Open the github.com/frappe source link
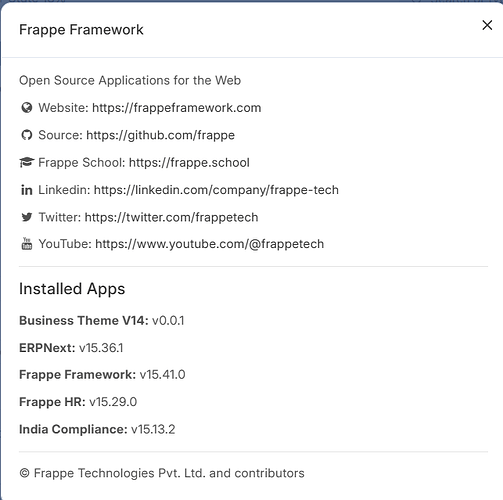 coord(160,135)
